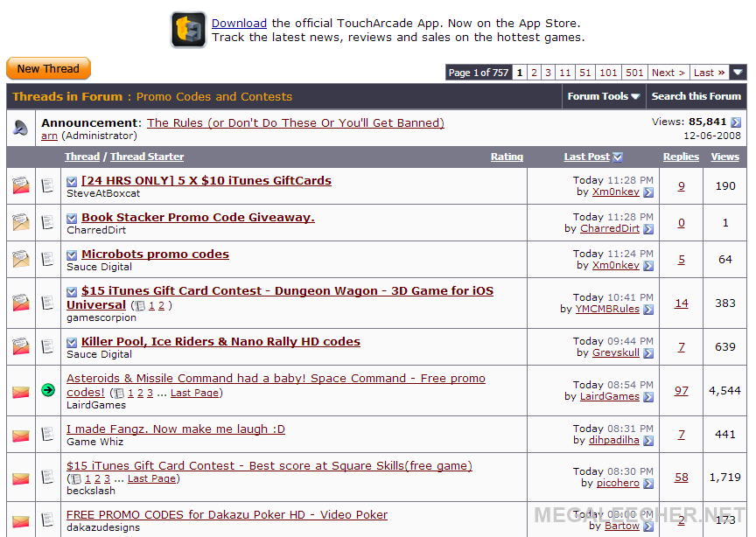This screenshot has width=756, height=537.
Task: Go to page 2 of thread list
Action: [x=534, y=73]
